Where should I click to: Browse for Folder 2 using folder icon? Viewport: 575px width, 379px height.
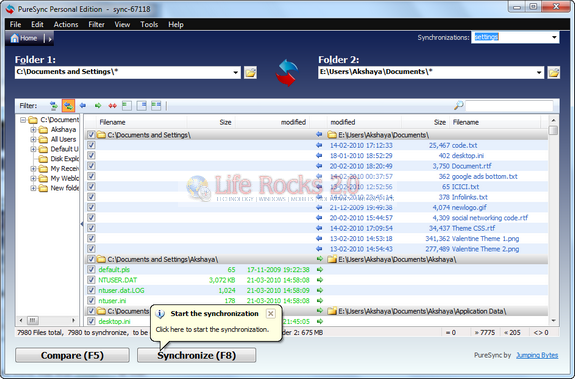(x=554, y=72)
